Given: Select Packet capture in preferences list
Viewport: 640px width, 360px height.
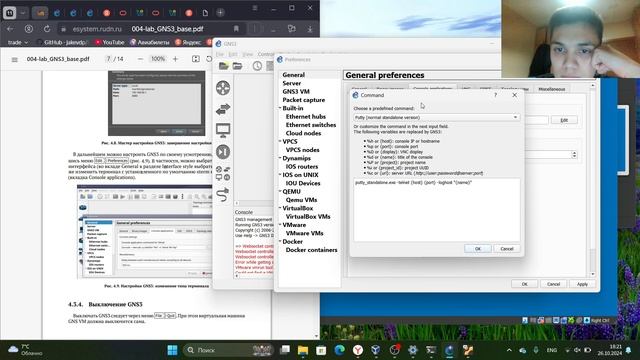Looking at the screenshot, I should click(304, 100).
